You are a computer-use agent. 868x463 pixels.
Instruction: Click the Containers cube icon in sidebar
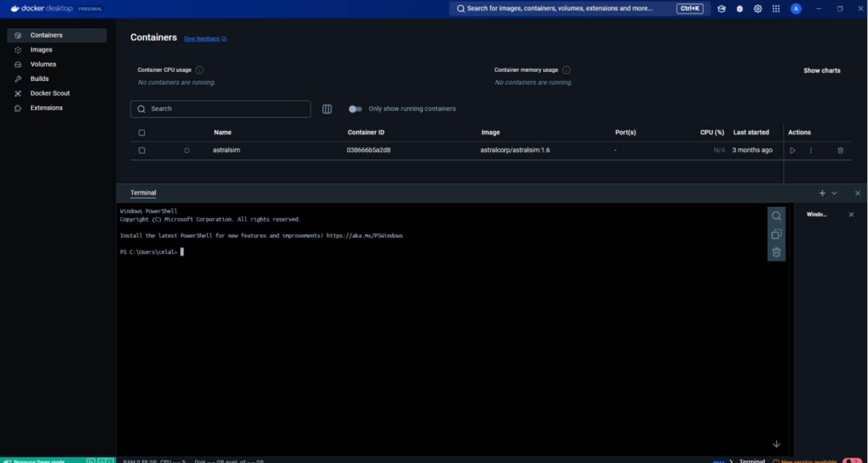(18, 35)
